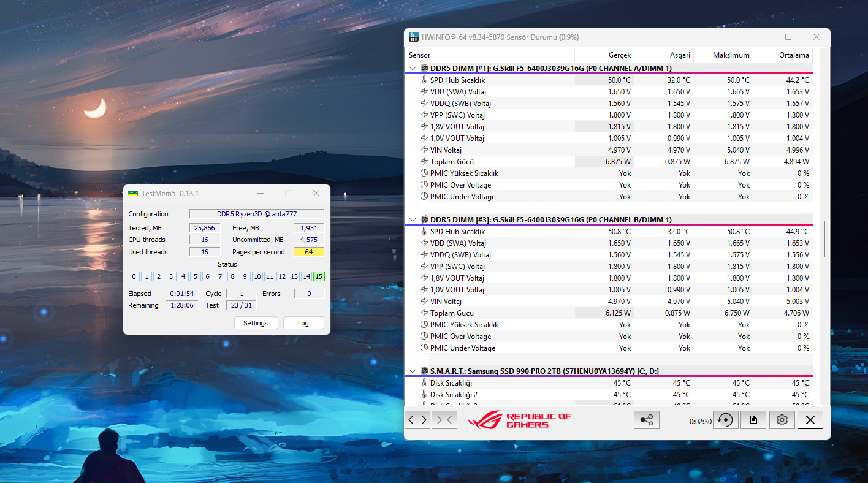The image size is (868, 483).
Task: Click clock icon of DIMM #3 PMIC Under Voltage
Action: click(x=424, y=348)
